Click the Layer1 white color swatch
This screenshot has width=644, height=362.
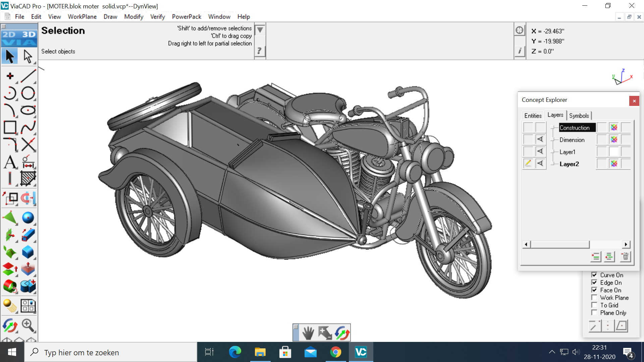tap(614, 152)
